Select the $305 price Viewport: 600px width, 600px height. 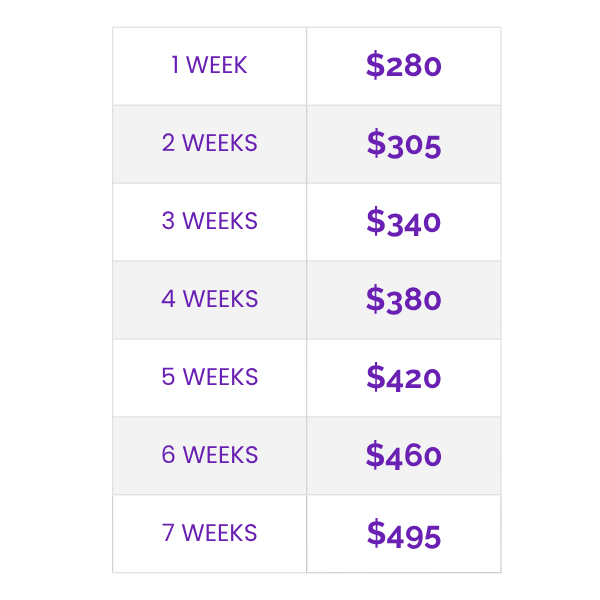tap(404, 144)
